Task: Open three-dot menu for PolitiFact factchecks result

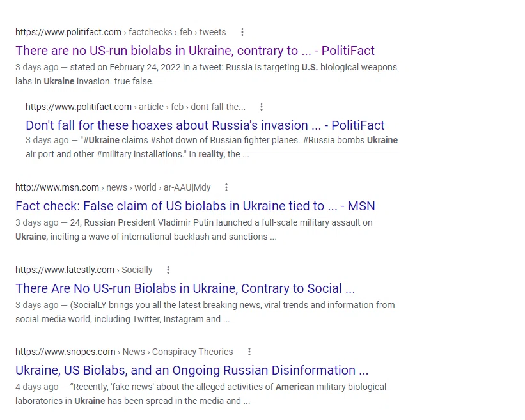Action: [x=242, y=32]
